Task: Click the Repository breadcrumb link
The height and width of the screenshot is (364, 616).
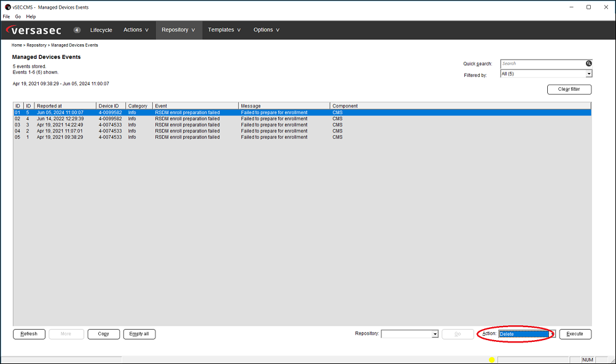Action: click(x=36, y=45)
